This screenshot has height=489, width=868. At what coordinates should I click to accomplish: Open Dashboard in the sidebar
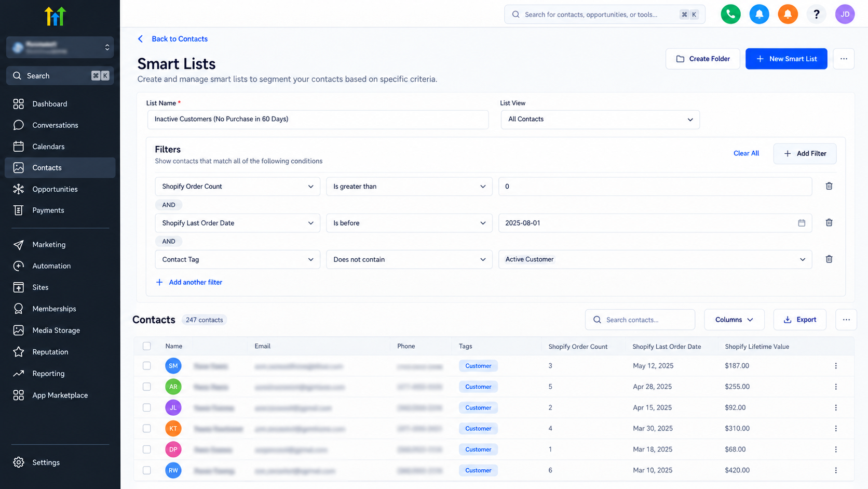[x=60, y=104]
